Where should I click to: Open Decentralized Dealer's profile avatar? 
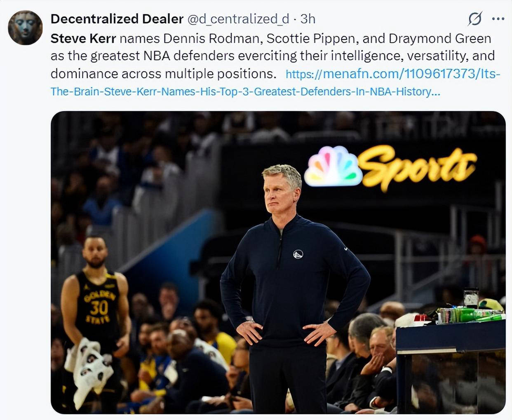[x=26, y=28]
